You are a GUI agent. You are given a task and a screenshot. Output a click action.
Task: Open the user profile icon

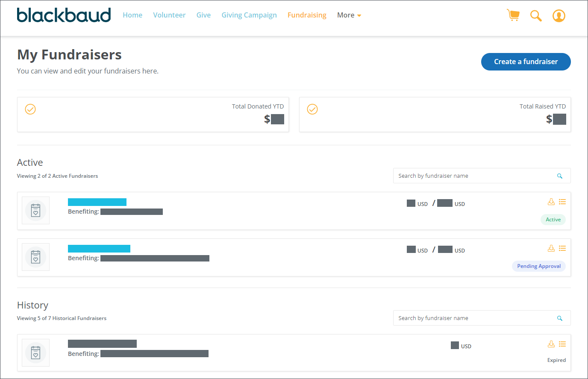click(559, 16)
